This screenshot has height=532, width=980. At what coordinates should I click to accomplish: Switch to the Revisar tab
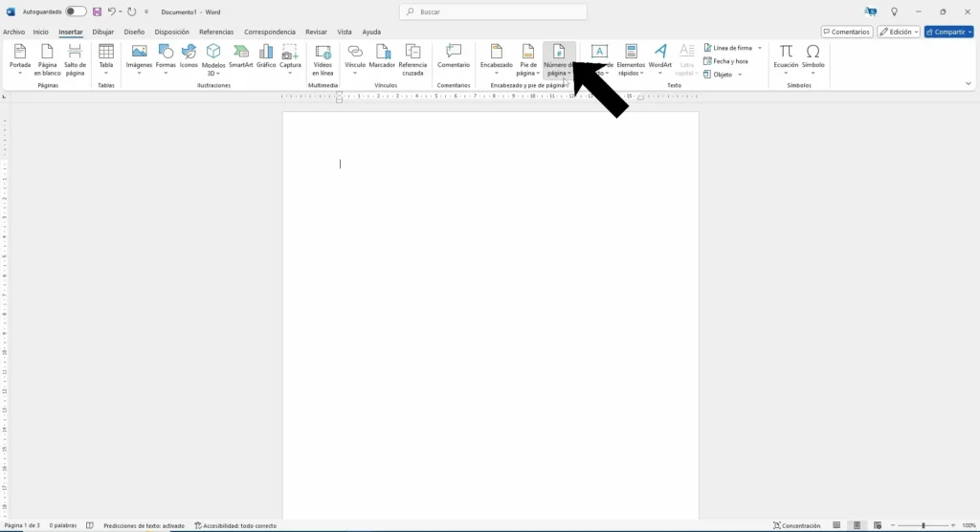316,32
